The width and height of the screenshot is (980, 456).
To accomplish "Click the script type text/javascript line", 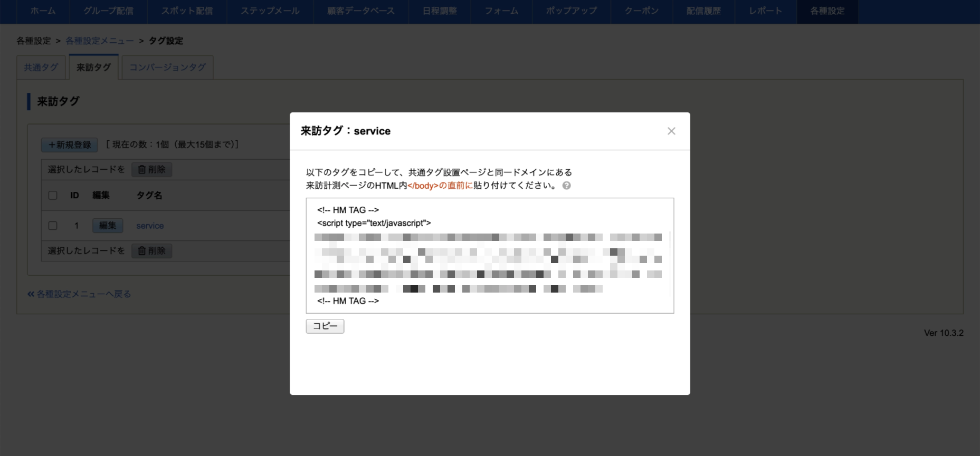I will click(x=374, y=223).
